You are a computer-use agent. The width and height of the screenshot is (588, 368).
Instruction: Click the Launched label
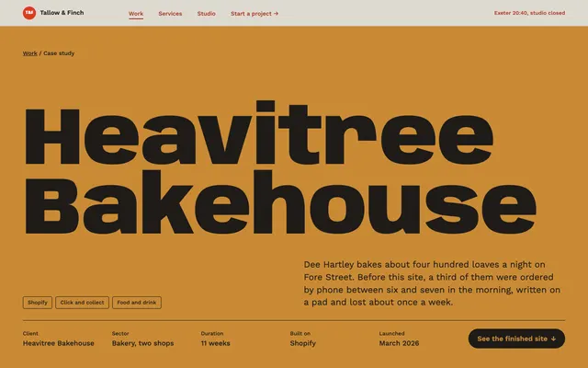point(392,333)
